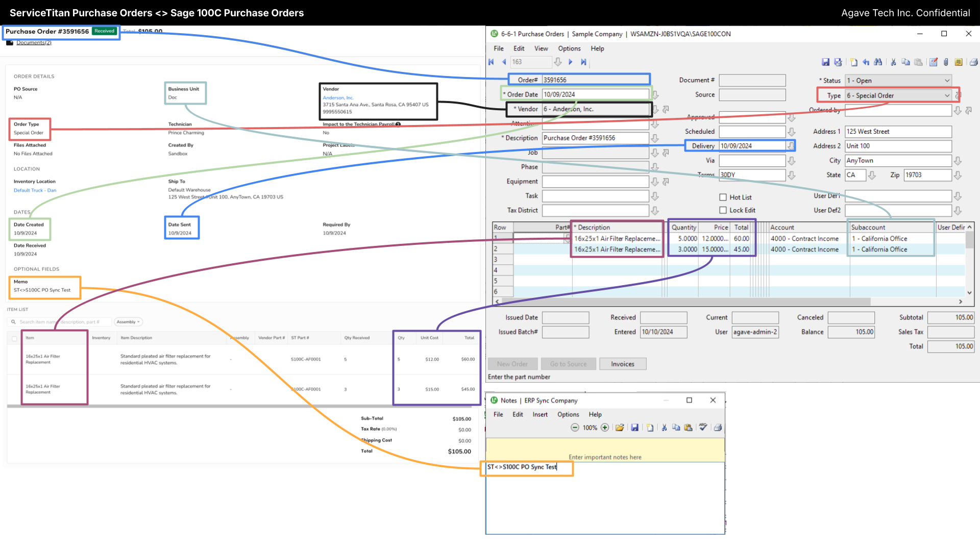Viewport: 980px width, 551px height.
Task: Save the purchase order record in Sage
Action: click(x=825, y=62)
